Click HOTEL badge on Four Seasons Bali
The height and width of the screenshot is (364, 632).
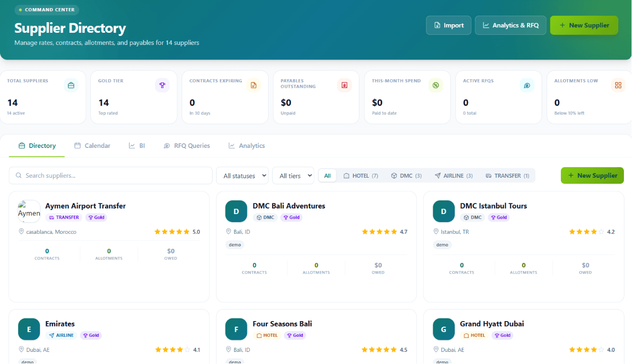[x=267, y=335]
